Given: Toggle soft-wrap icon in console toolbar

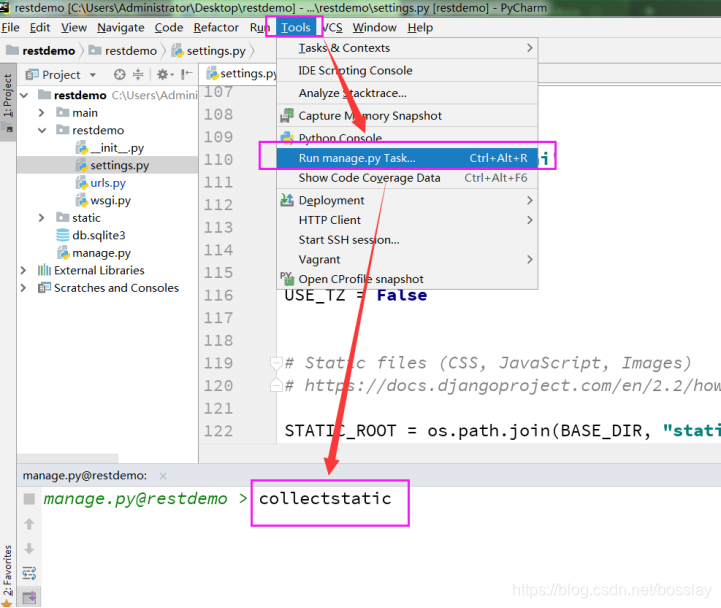Looking at the screenshot, I should coord(29,573).
